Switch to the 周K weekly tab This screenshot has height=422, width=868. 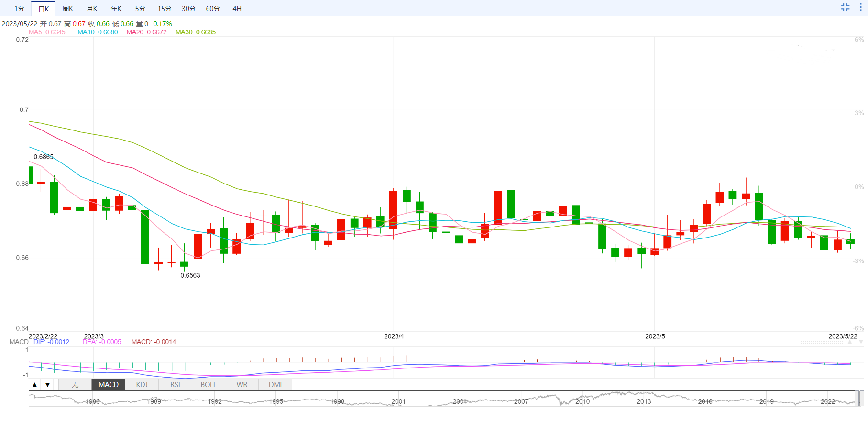tap(67, 9)
